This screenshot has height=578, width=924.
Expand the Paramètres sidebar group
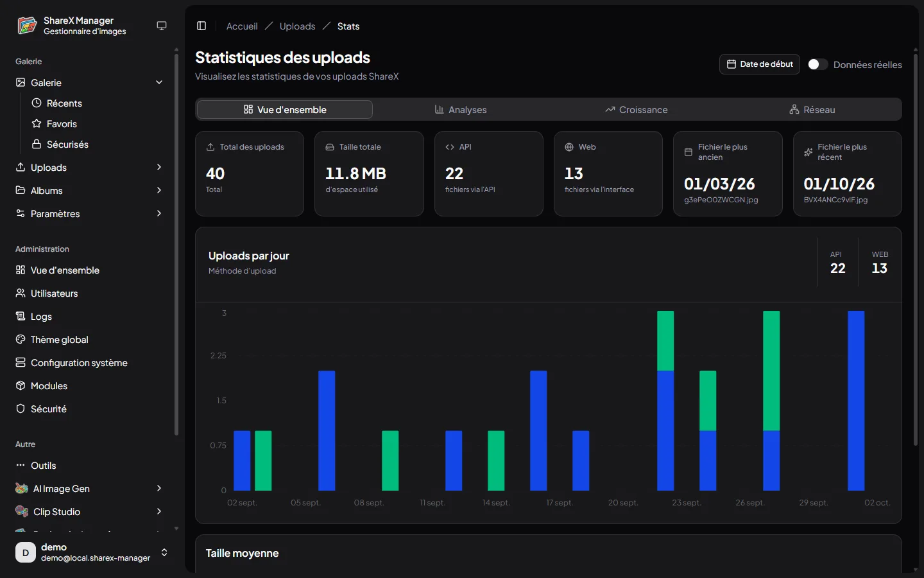(159, 213)
